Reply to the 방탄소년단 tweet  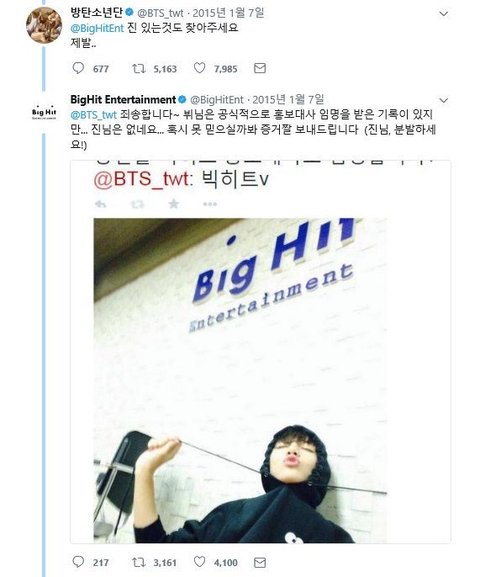click(x=78, y=68)
